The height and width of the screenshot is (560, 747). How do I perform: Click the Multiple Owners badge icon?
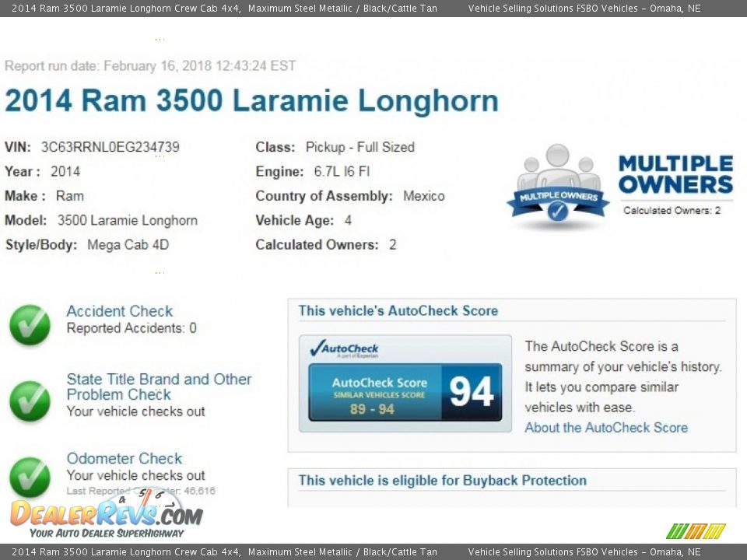(558, 186)
